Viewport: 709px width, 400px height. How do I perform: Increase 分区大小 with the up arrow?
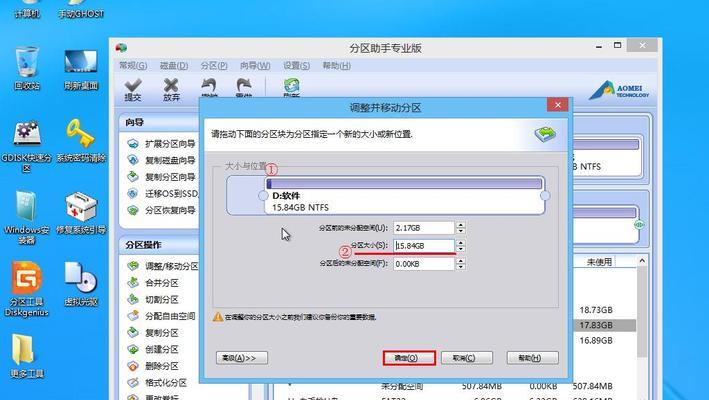point(461,242)
